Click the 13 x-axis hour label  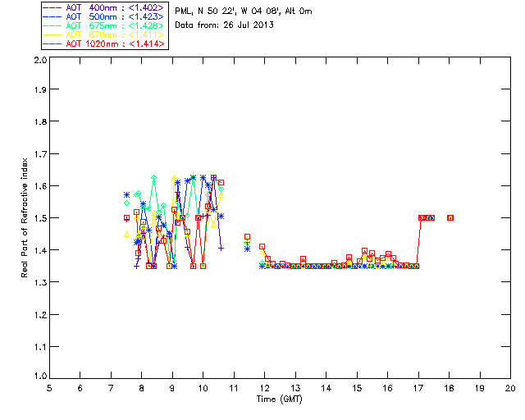coord(295,388)
